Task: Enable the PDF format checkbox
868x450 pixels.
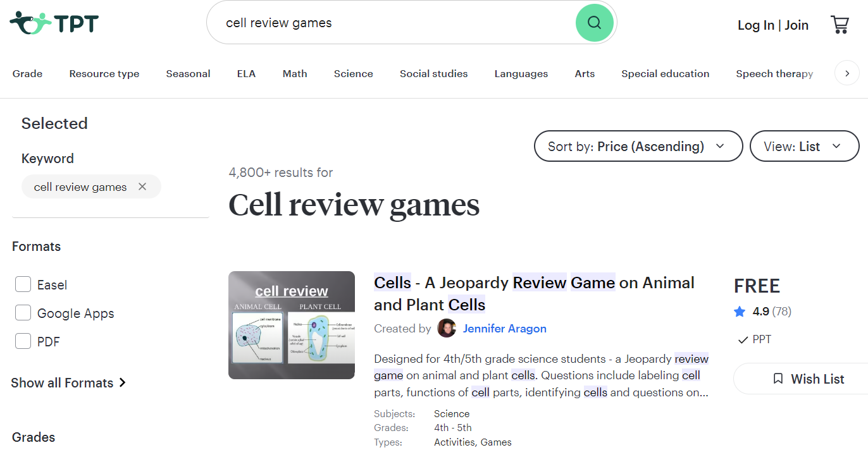Action: [23, 341]
